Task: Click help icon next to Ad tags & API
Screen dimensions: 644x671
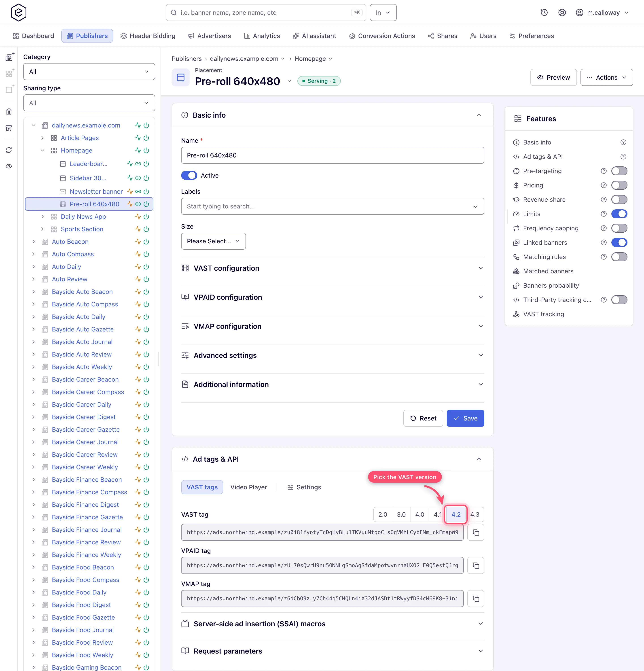Action: (623, 157)
